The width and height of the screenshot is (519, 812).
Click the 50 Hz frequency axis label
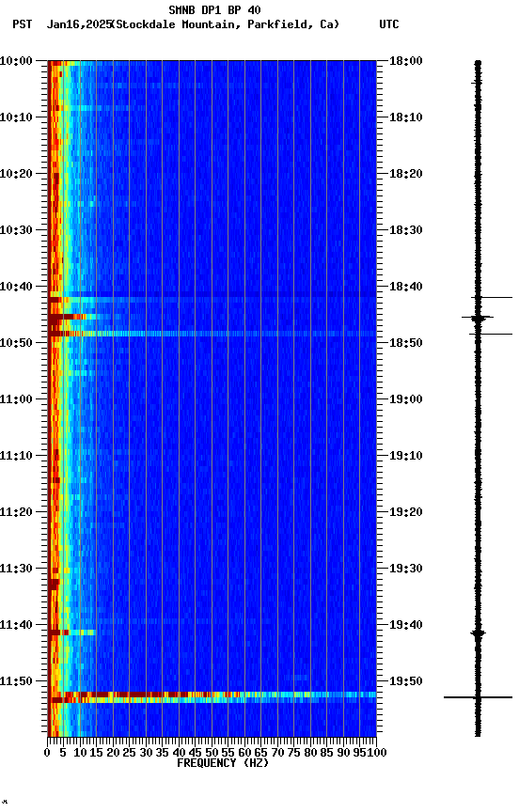(x=212, y=753)
